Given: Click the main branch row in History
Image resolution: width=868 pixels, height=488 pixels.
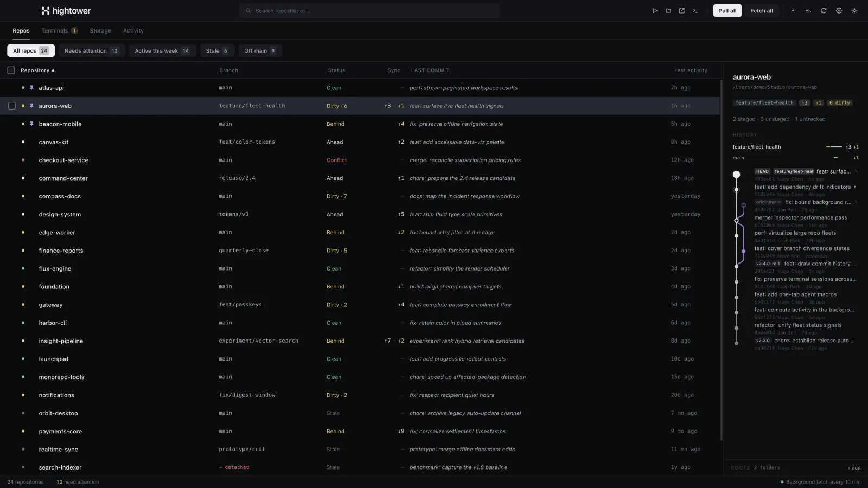Looking at the screenshot, I should pos(795,158).
